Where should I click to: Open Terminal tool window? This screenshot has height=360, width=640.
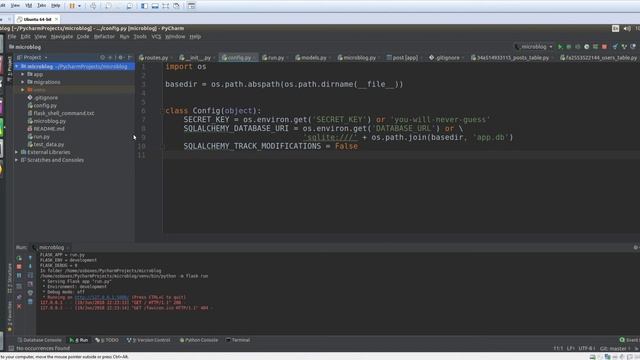click(x=238, y=340)
